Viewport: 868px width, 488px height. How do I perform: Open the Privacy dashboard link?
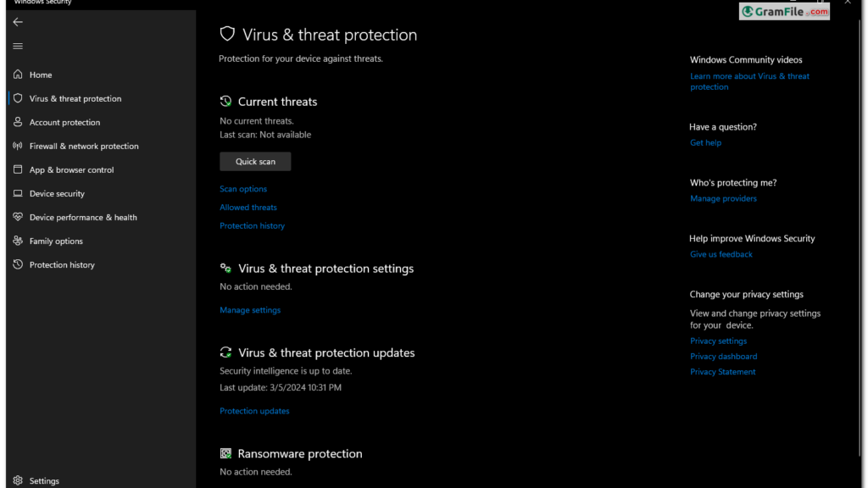tap(723, 356)
